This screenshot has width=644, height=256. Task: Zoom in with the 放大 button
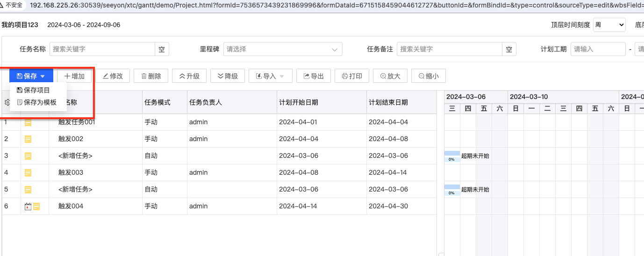coord(390,76)
